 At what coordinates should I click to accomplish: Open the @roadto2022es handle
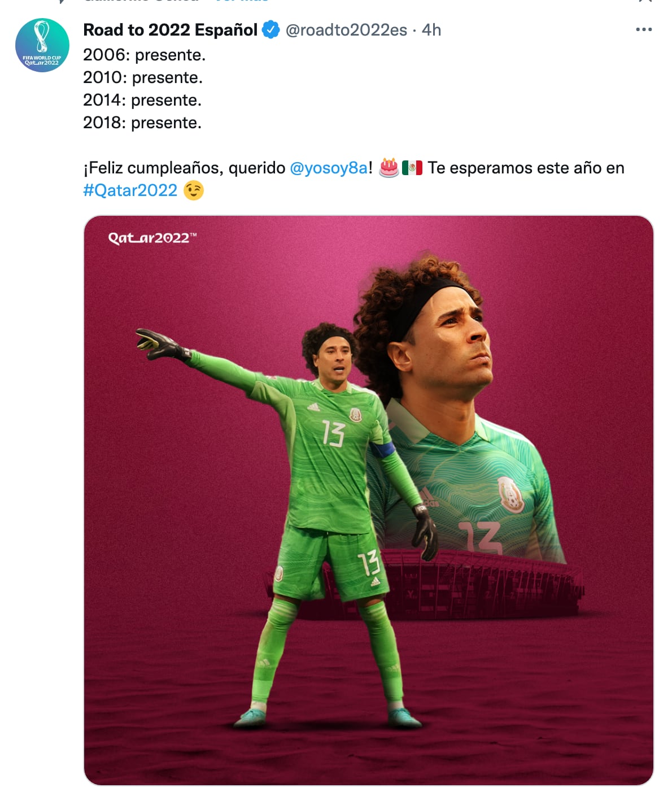pyautogui.click(x=346, y=29)
